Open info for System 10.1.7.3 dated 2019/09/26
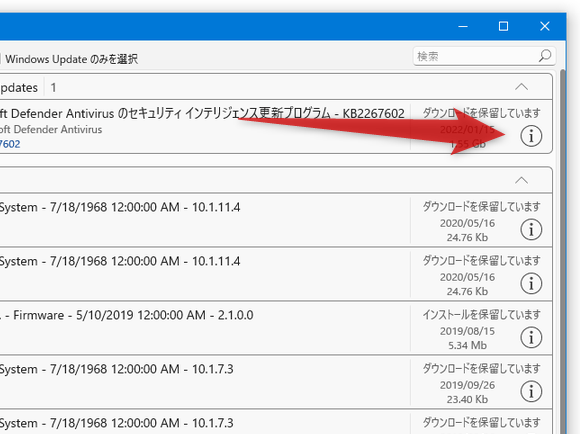Image resolution: width=580 pixels, height=434 pixels. [531, 391]
